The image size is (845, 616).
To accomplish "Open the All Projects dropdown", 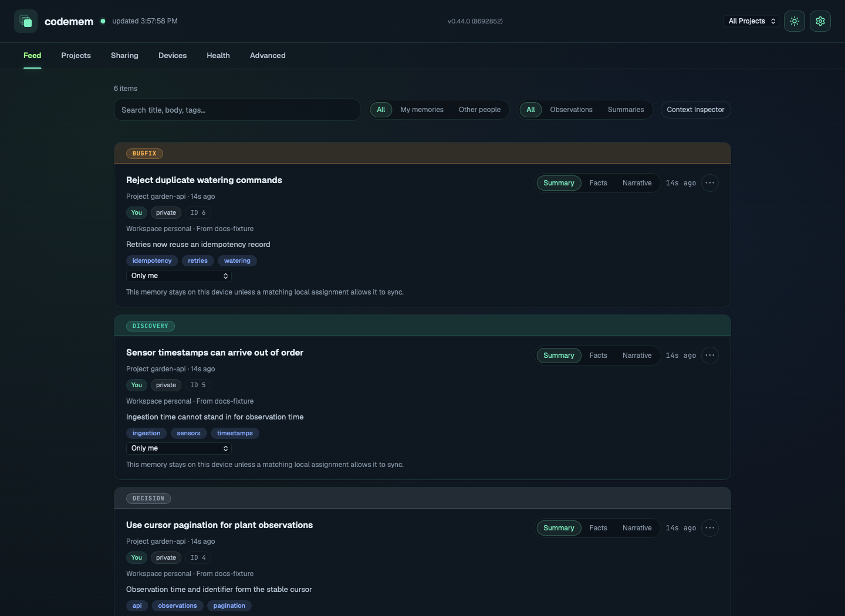I will (752, 21).
